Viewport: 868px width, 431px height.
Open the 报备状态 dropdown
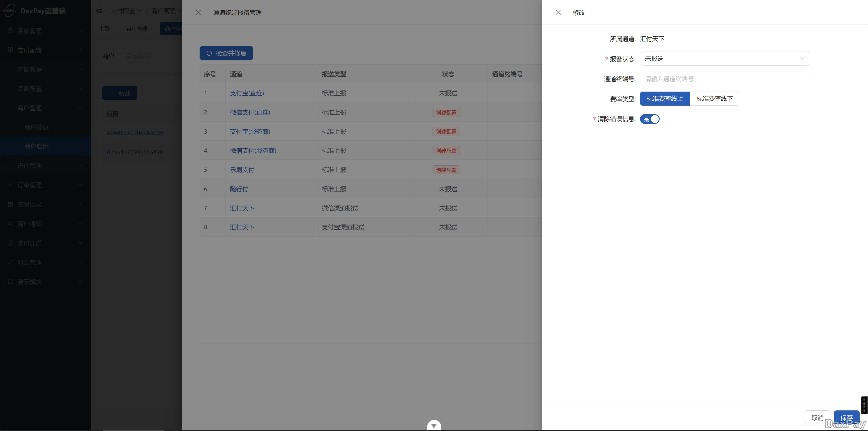(724, 59)
